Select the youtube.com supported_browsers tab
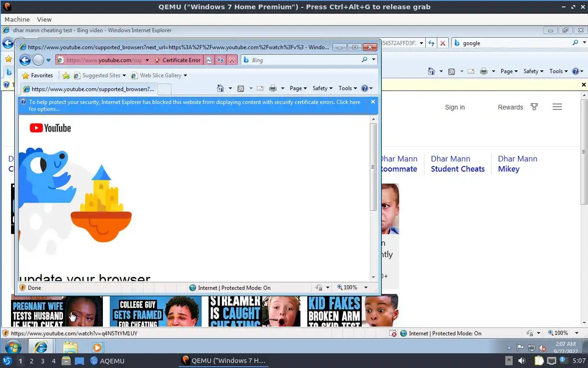The image size is (588, 368). point(89,89)
